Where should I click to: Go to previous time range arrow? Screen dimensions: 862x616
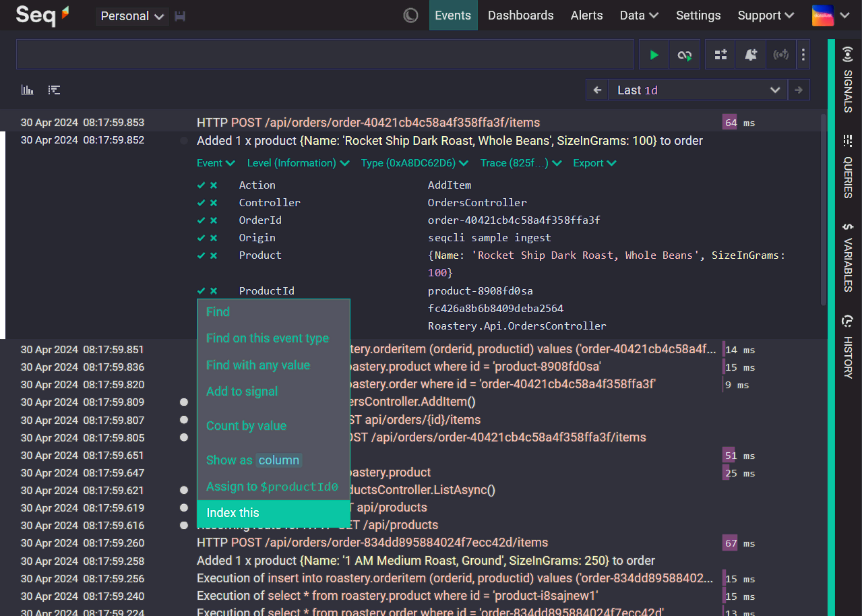tap(597, 90)
